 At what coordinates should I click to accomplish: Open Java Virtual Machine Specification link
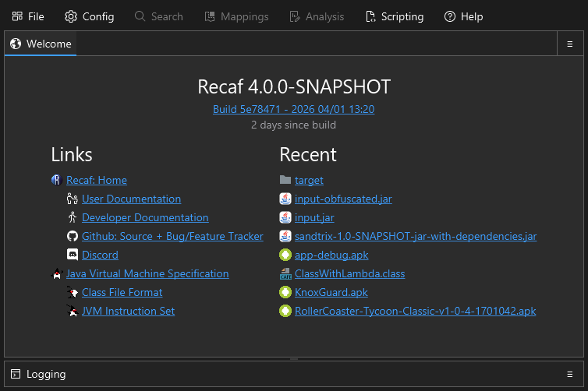tap(147, 273)
